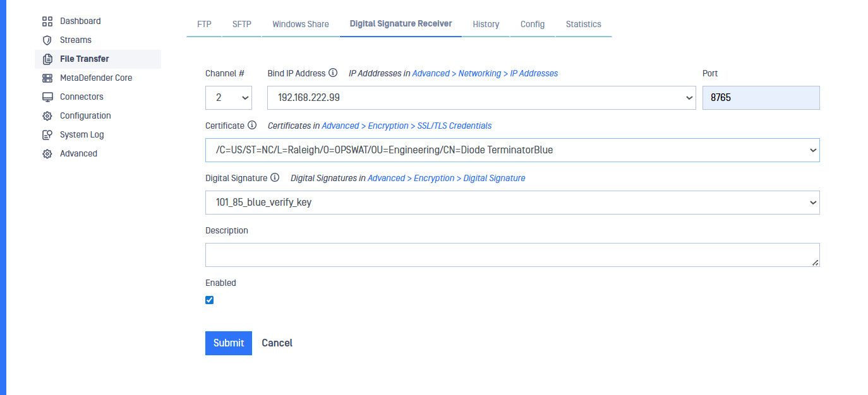Open the Digital Signature key dropdown
The width and height of the screenshot is (868, 395).
tap(512, 203)
